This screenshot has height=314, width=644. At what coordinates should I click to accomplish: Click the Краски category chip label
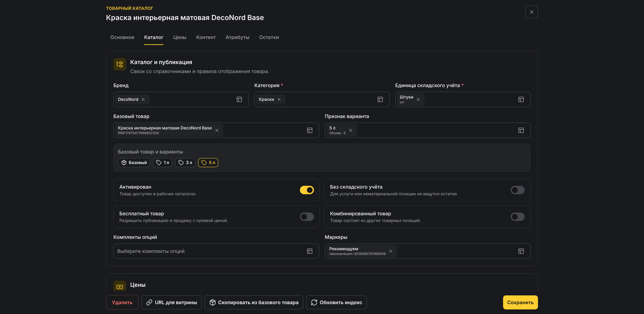point(267,99)
